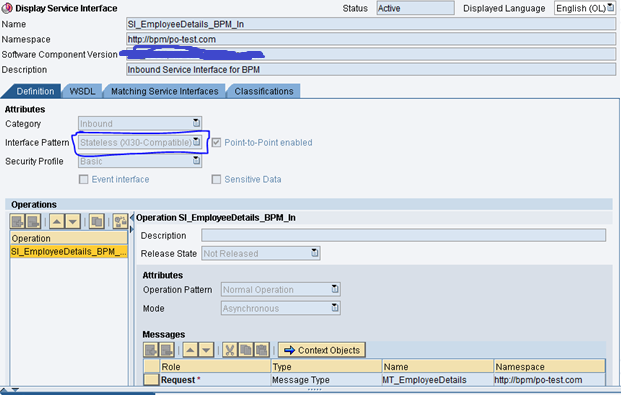
Task: Click the Operation column header
Action: coord(69,238)
